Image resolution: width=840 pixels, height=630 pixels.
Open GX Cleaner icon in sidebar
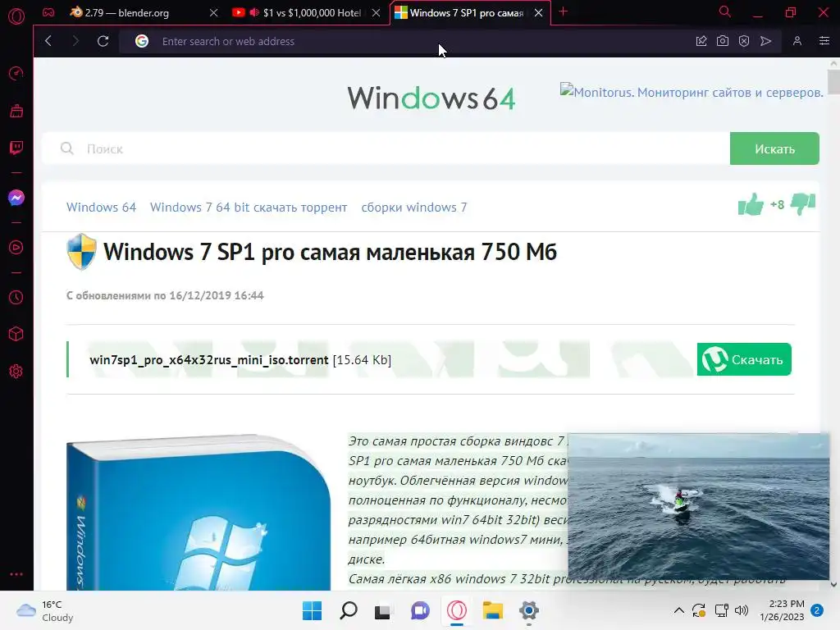point(16,111)
